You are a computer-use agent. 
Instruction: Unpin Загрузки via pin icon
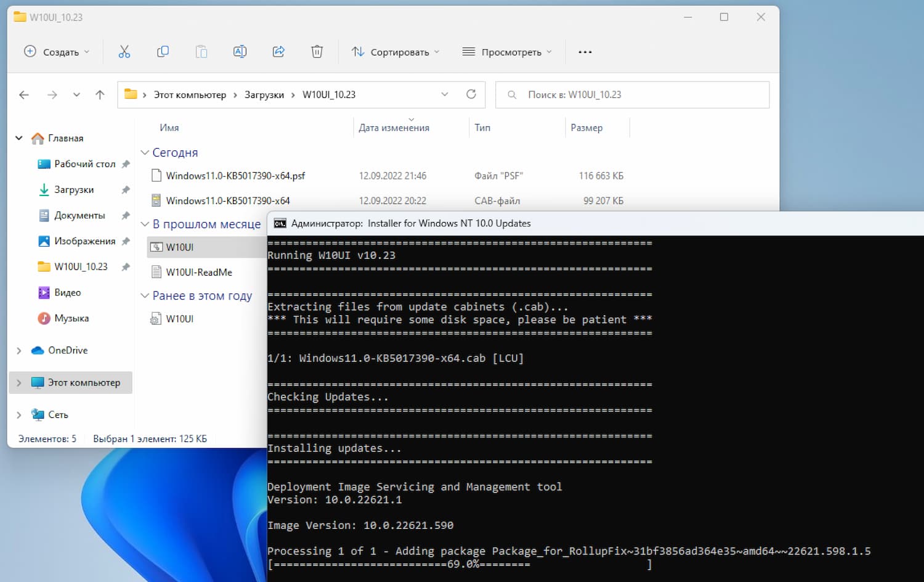(126, 190)
